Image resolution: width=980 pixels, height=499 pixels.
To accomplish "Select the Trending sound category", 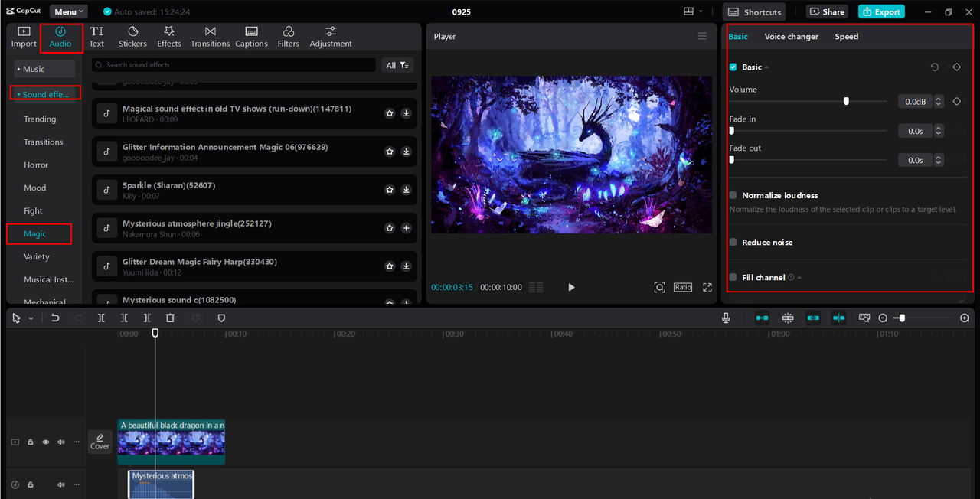I will point(40,119).
